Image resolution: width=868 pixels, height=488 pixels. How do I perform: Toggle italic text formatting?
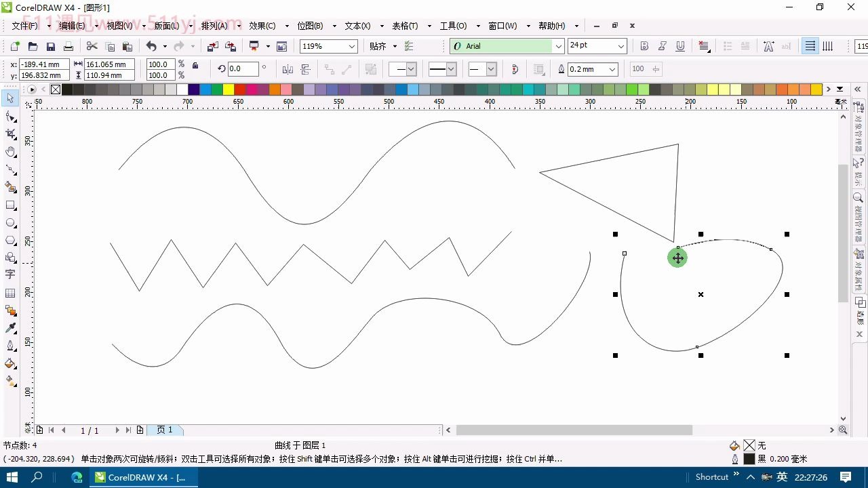[662, 46]
